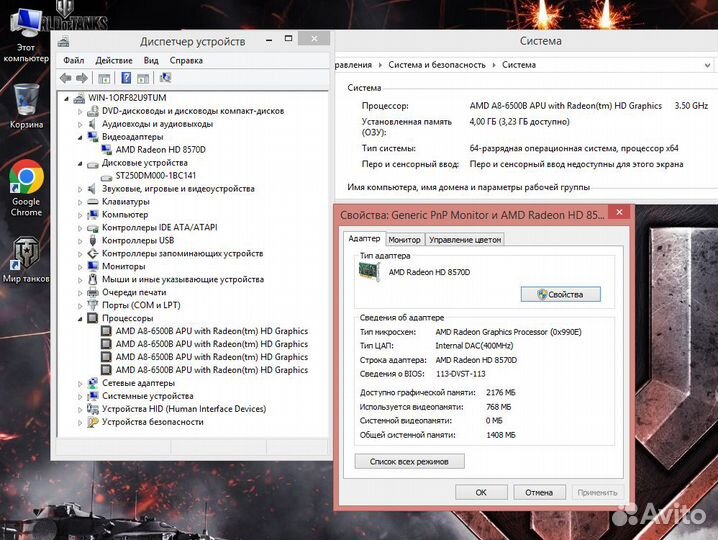Screen dimensions: 718x540
Task: Click the 113-DVST-113 BIOS info value
Action: pyautogui.click(x=461, y=374)
